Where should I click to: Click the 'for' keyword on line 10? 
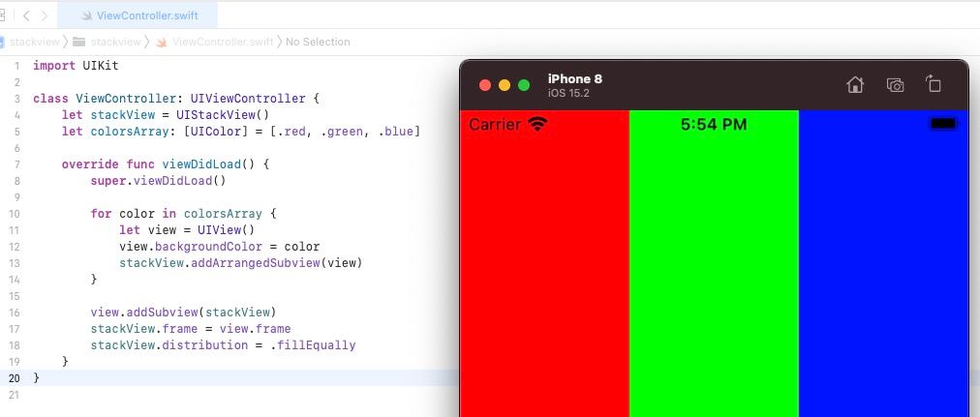pyautogui.click(x=102, y=214)
